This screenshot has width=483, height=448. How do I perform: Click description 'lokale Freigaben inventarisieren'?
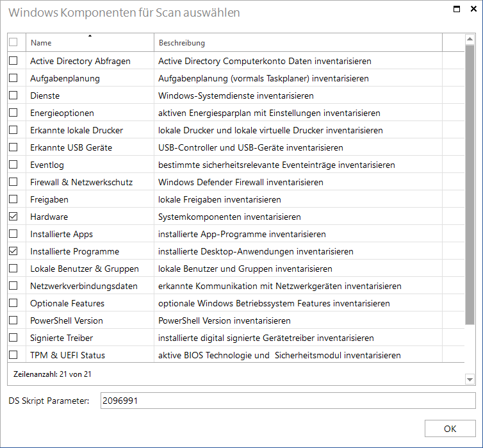tap(220, 199)
